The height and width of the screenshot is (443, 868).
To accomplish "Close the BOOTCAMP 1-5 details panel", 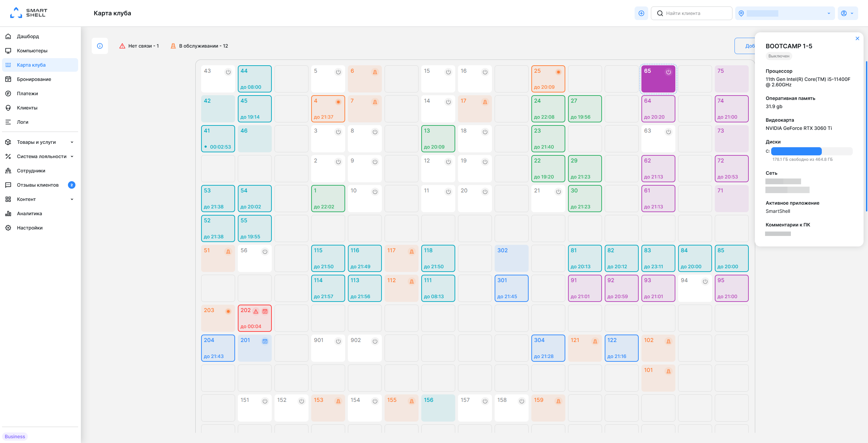I will pos(857,38).
